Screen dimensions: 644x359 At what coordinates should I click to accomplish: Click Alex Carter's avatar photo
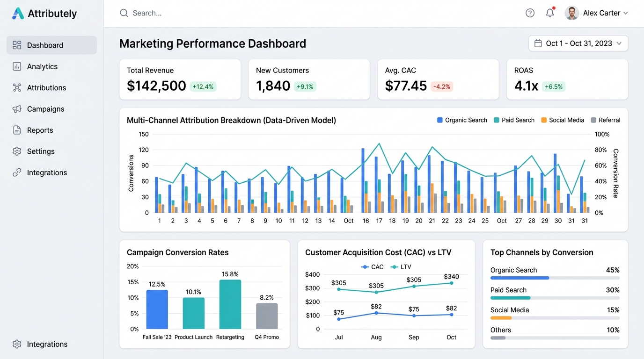[x=572, y=13]
